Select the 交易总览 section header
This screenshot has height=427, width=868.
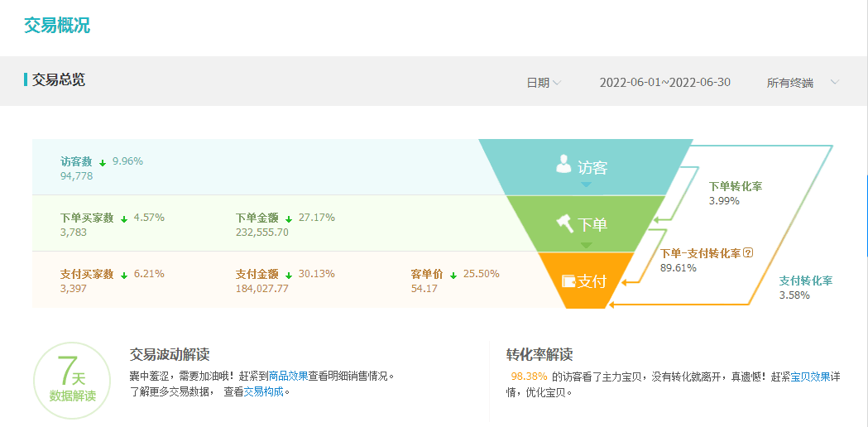pos(58,80)
